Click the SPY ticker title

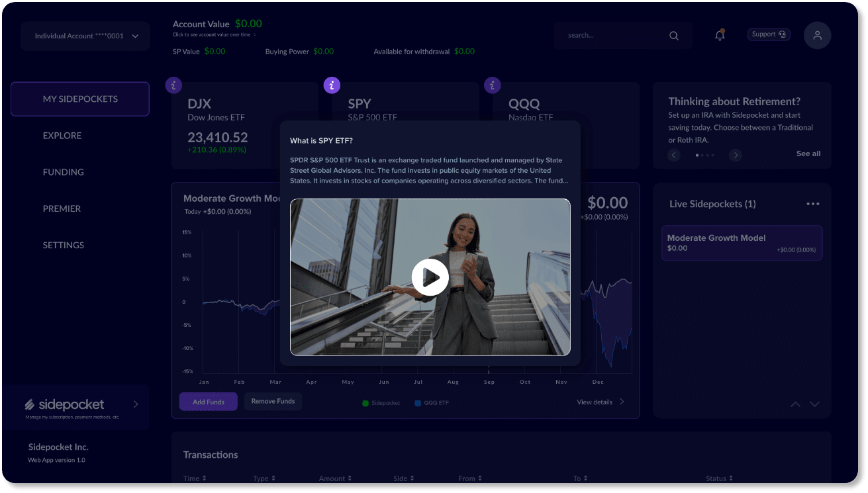(x=360, y=104)
